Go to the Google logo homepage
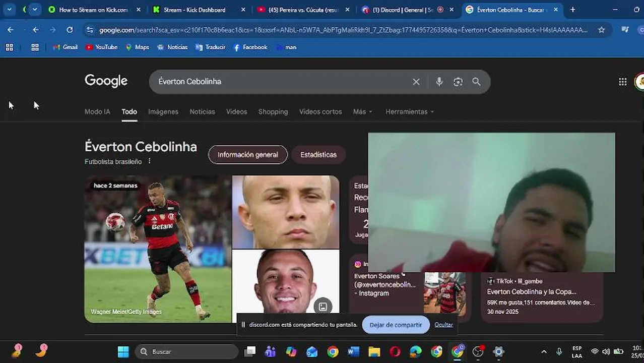Image resolution: width=644 pixels, height=363 pixels. pyautogui.click(x=106, y=81)
